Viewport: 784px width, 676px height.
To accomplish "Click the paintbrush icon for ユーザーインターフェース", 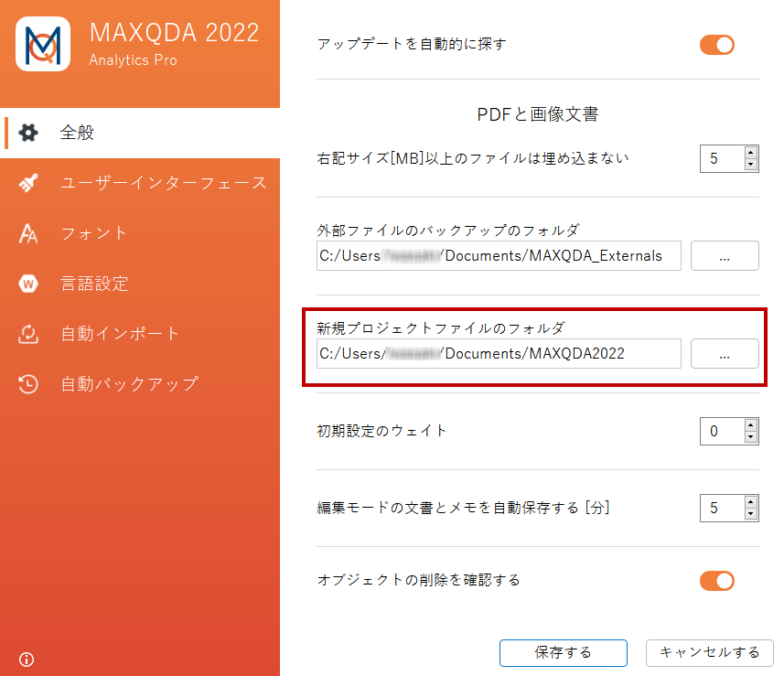I will [x=28, y=183].
